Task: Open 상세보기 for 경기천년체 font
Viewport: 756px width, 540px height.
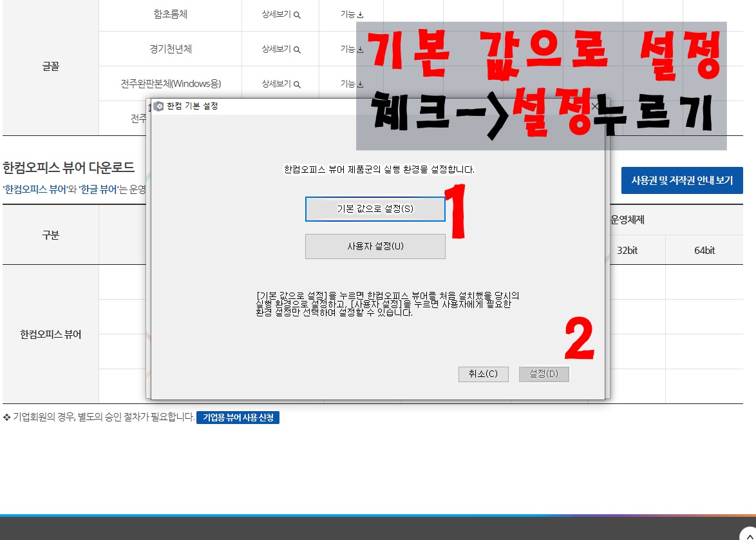Action: tap(281, 49)
